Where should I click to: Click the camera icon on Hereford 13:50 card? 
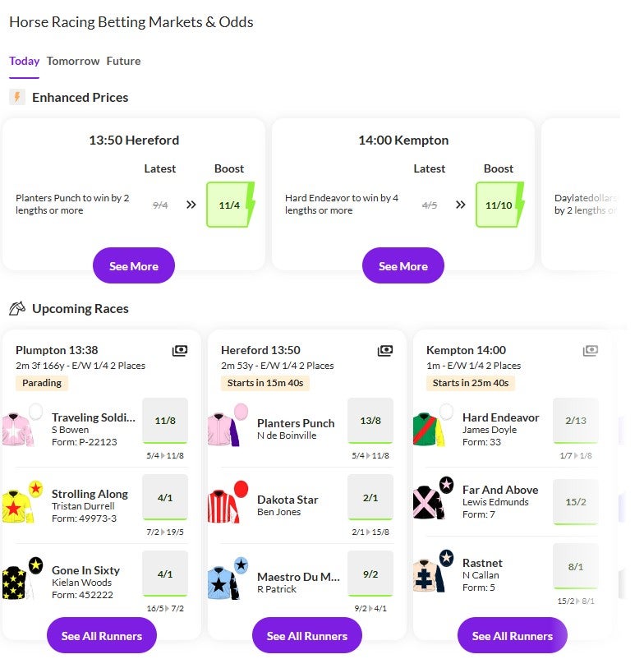(385, 350)
